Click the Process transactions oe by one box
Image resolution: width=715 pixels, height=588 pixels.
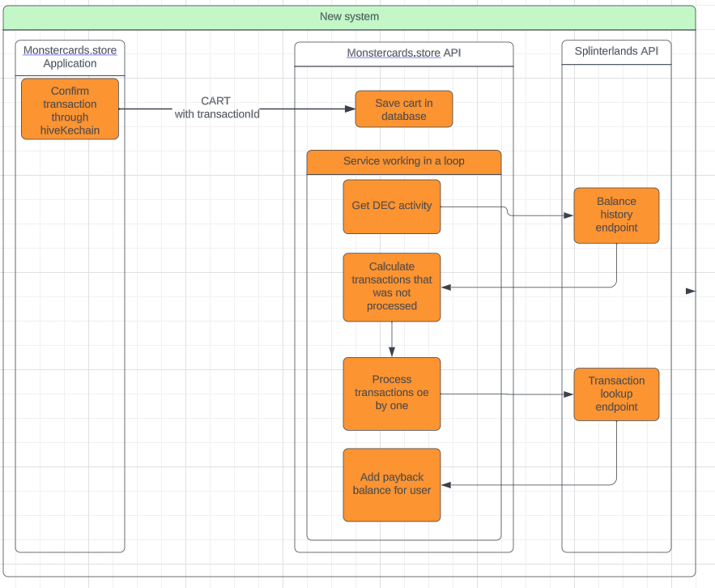point(392,394)
